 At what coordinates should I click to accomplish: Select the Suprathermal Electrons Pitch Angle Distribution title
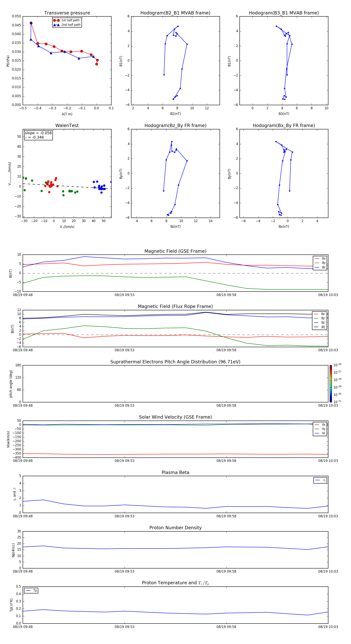175,362
